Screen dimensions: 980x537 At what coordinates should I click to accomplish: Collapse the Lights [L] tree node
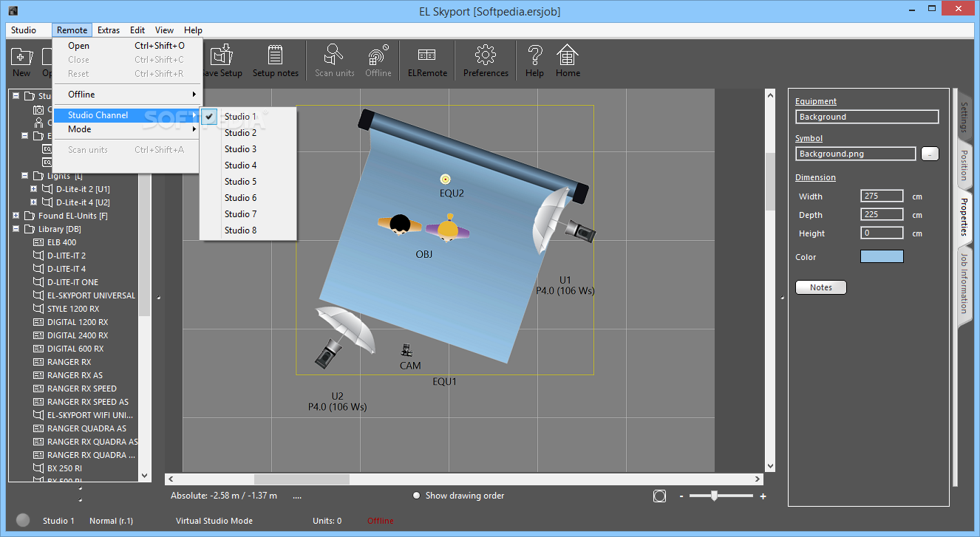pos(24,176)
